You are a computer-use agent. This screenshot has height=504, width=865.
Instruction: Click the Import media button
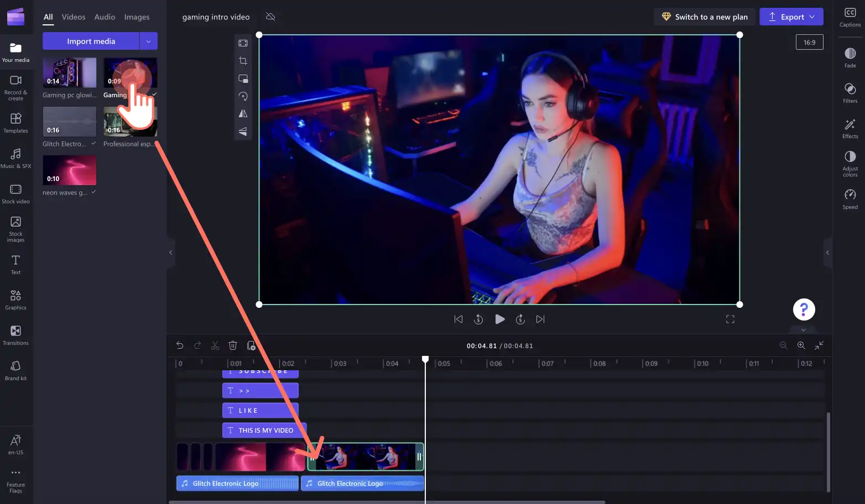[91, 41]
